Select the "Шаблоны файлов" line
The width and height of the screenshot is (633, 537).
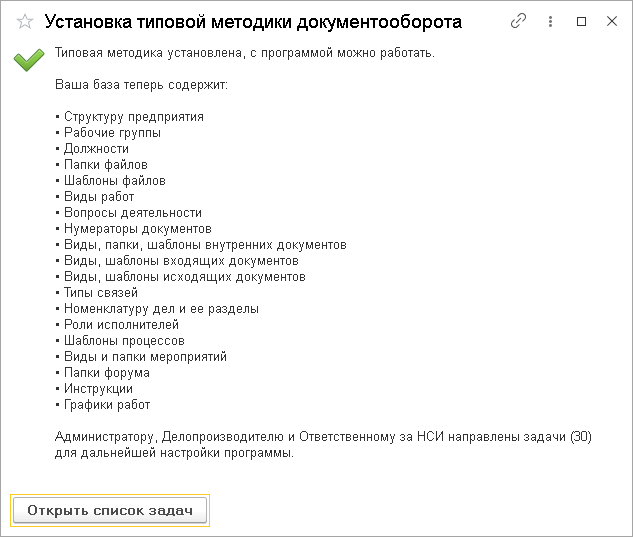click(x=114, y=181)
